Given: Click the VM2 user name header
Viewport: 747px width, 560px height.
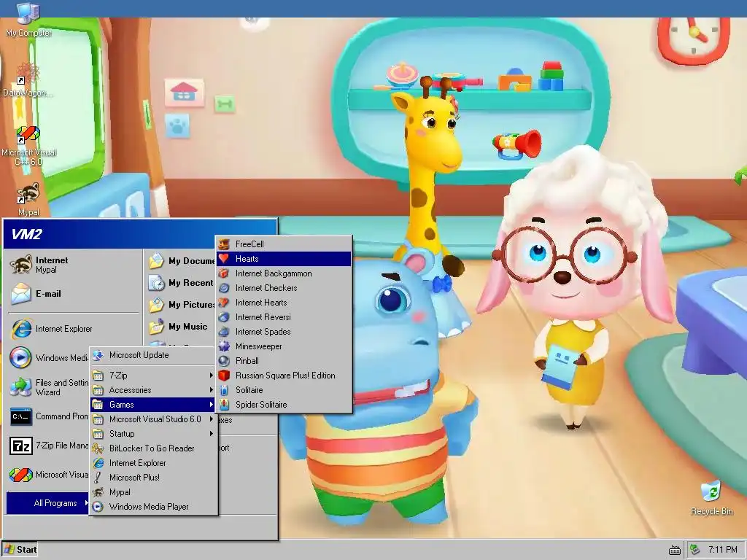Looking at the screenshot, I should pyautogui.click(x=27, y=234).
